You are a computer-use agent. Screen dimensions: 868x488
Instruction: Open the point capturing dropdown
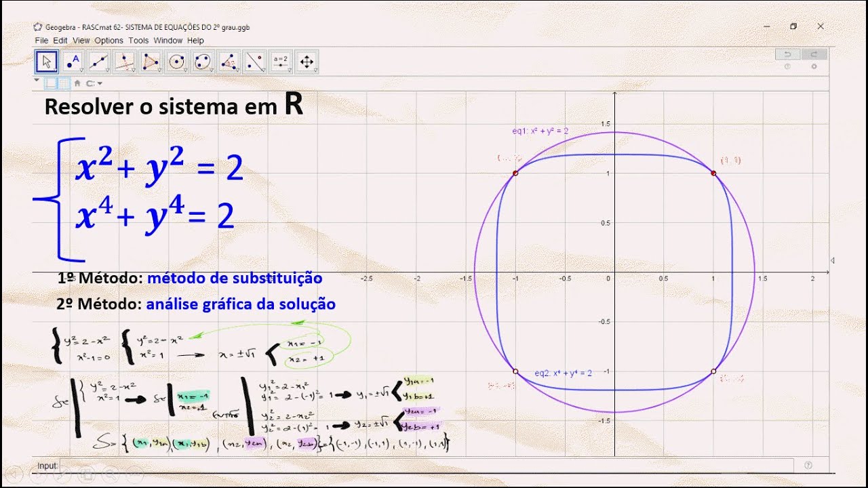point(94,83)
